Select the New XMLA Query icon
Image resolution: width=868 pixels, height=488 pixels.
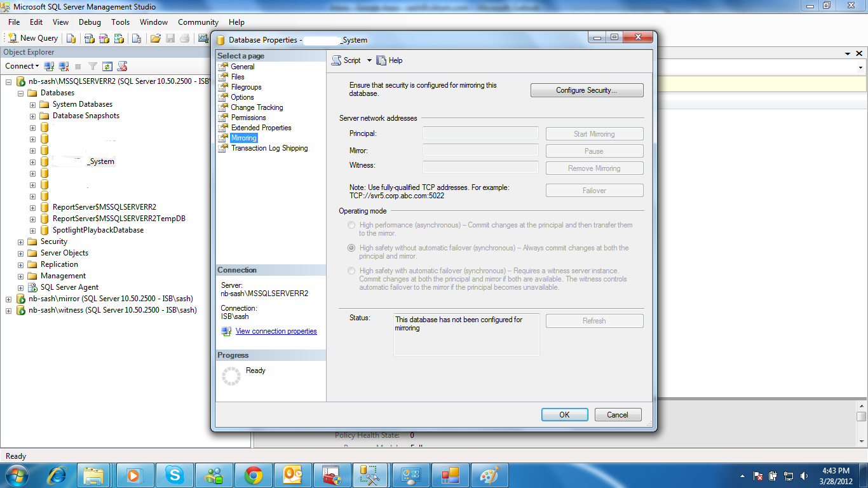(x=119, y=38)
